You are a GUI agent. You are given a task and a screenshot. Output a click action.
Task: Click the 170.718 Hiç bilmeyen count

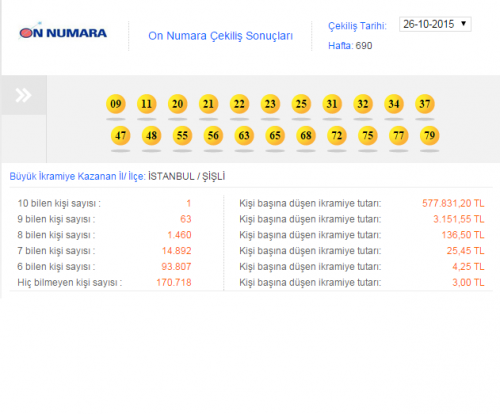pyautogui.click(x=174, y=282)
